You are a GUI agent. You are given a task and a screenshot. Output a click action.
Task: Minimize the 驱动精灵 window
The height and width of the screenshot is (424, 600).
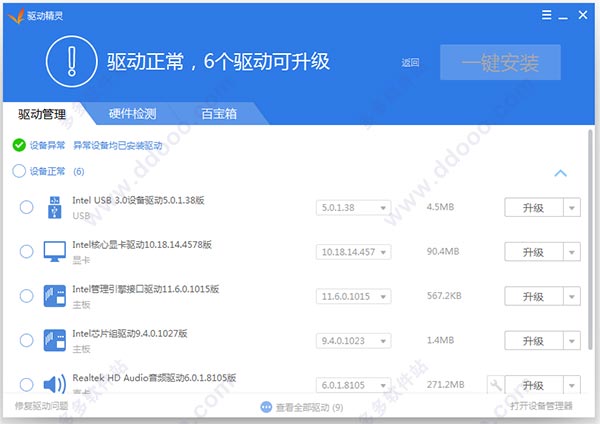(563, 16)
